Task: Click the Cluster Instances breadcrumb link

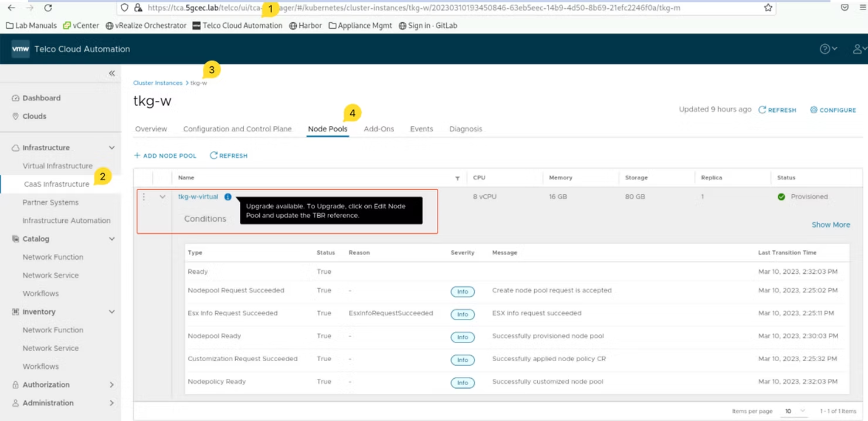Action: (x=158, y=83)
